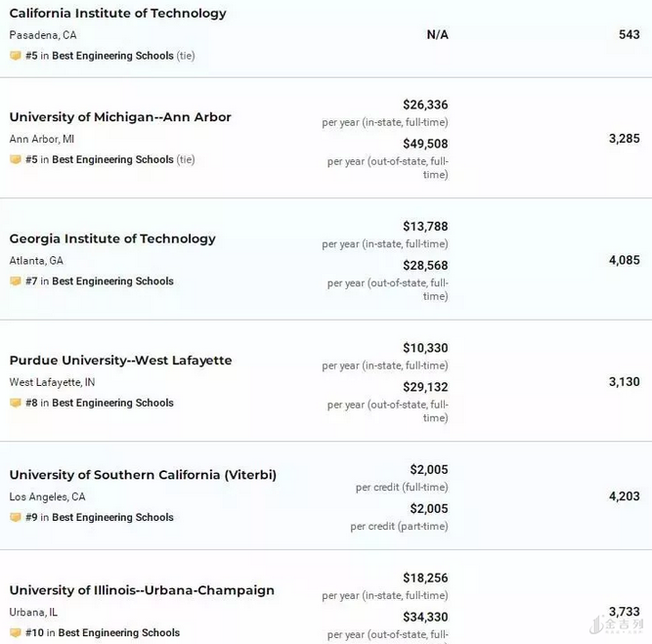Image resolution: width=652 pixels, height=644 pixels.
Task: Click the California Institute of Technology ranking badge icon
Action: (16, 57)
